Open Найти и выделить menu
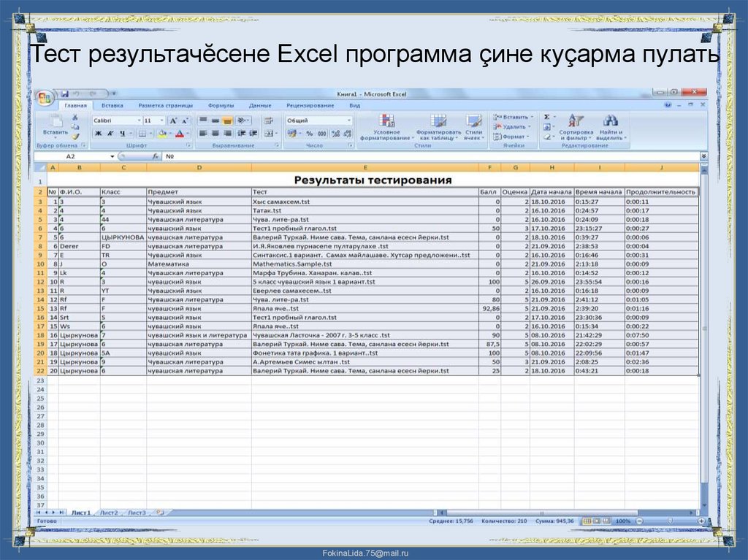This screenshot has width=748, height=560. [x=611, y=127]
